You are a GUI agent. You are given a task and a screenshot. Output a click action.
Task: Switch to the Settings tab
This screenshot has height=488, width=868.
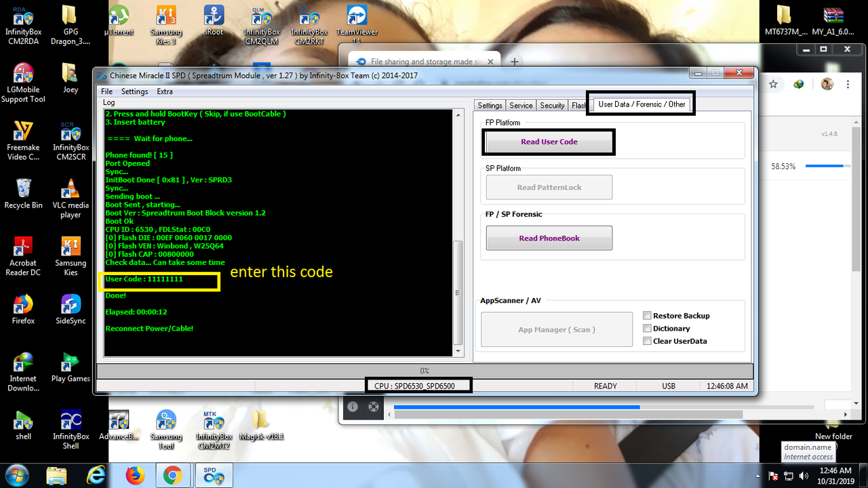click(x=490, y=105)
